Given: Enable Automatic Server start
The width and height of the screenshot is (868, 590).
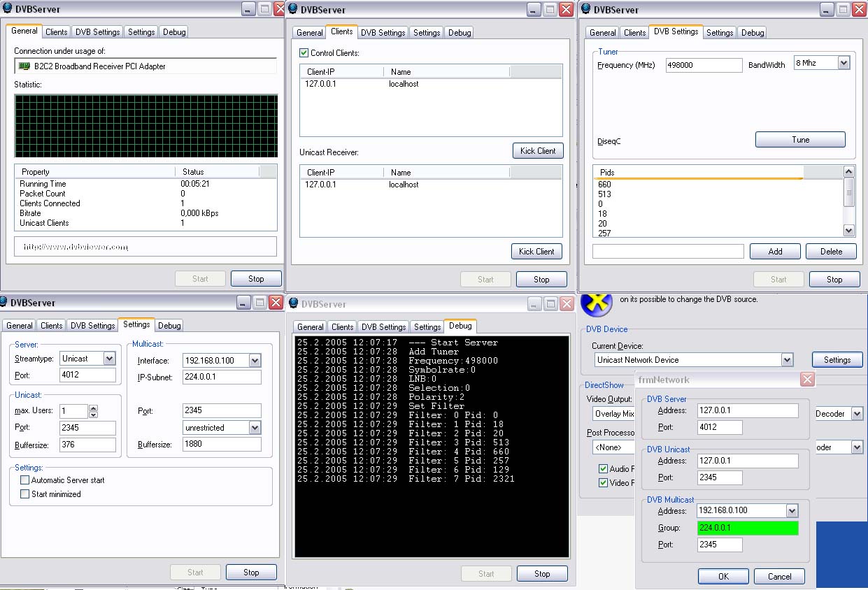Looking at the screenshot, I should (25, 480).
